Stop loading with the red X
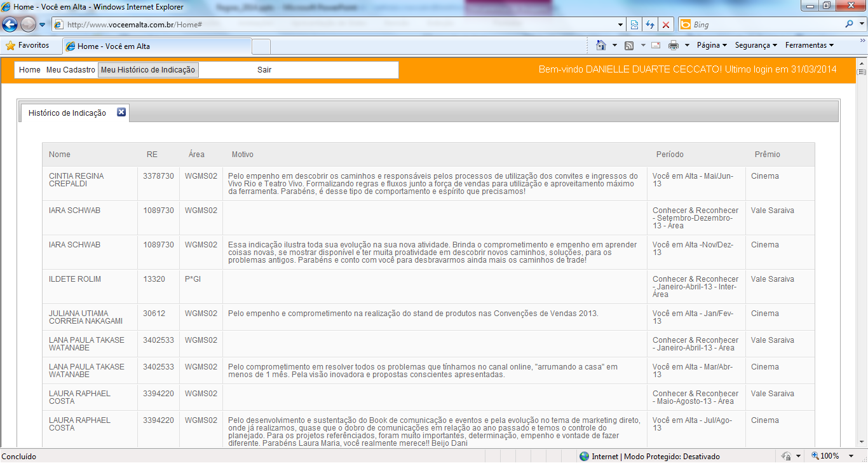This screenshot has width=868, height=463. point(666,25)
